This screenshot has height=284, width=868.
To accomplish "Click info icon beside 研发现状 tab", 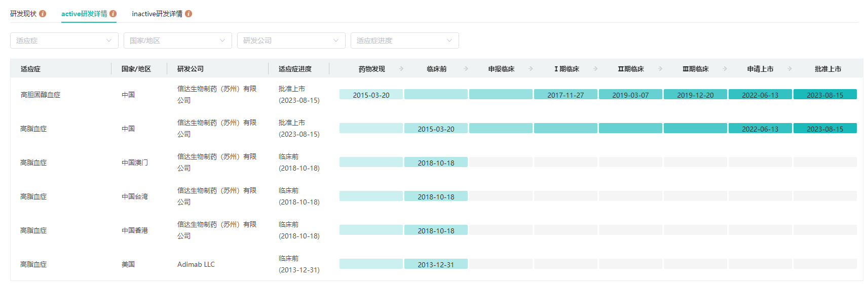I will coord(43,14).
